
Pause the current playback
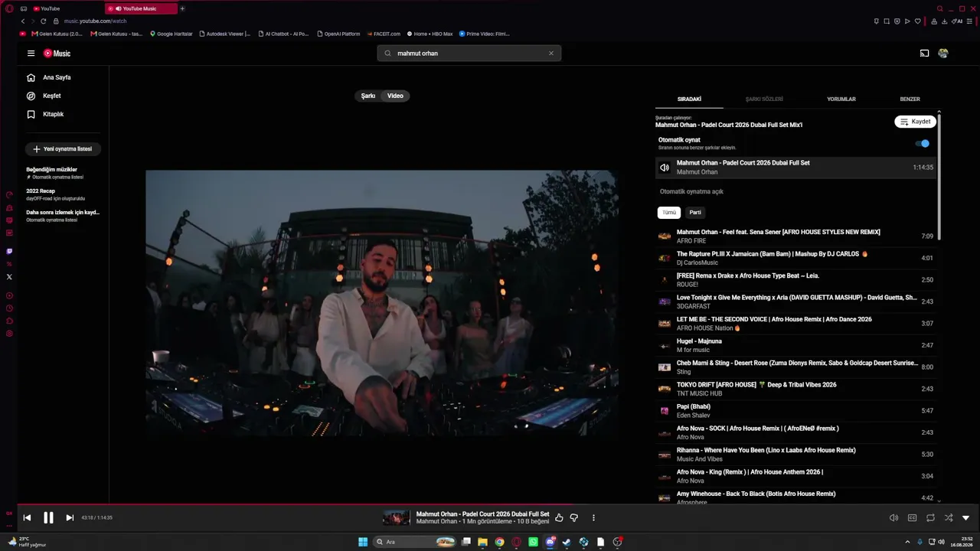(48, 518)
